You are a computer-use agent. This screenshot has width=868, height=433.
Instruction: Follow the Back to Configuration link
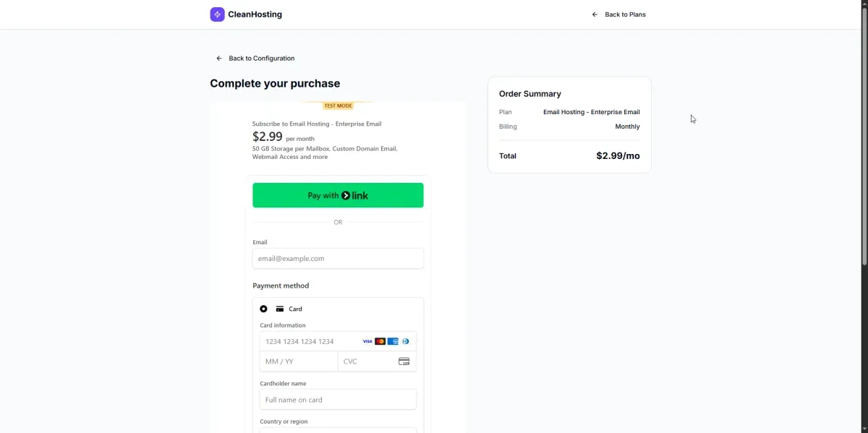(261, 59)
